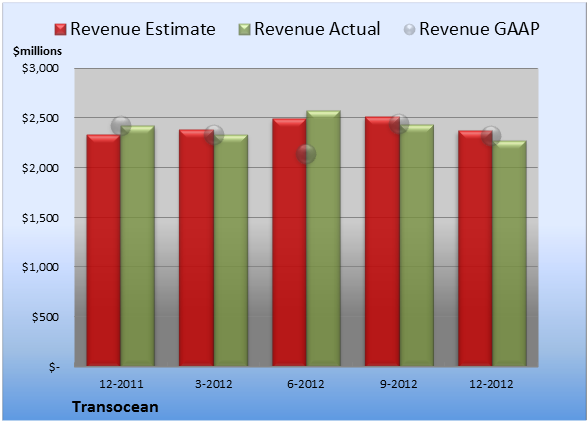The image size is (588, 422).
Task: Click the '$500' y-axis label
Action: (45, 317)
